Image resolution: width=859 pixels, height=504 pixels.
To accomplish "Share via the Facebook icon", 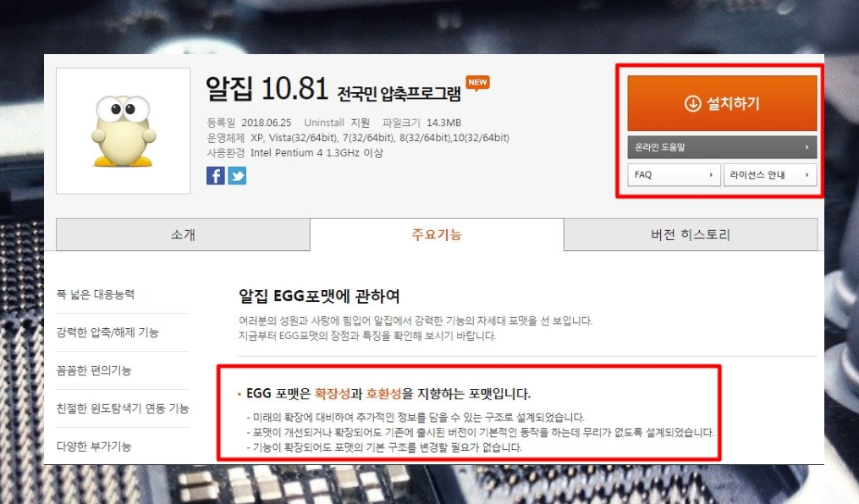I will [x=216, y=176].
